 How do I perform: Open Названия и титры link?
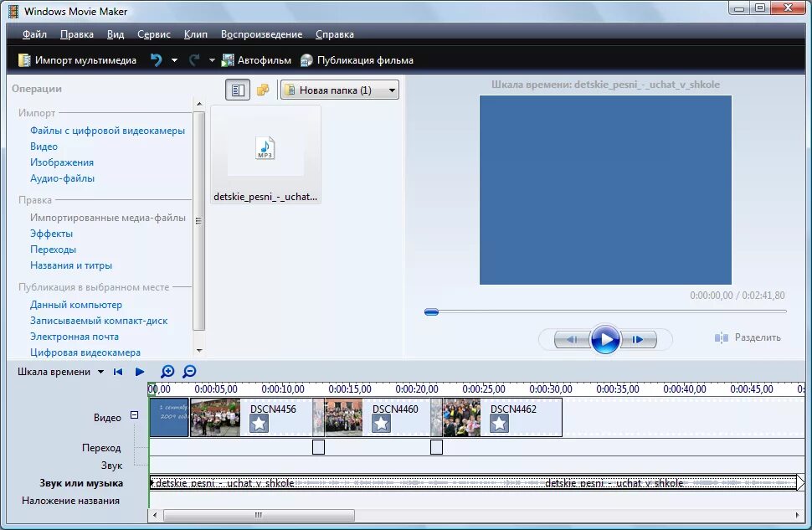[71, 265]
